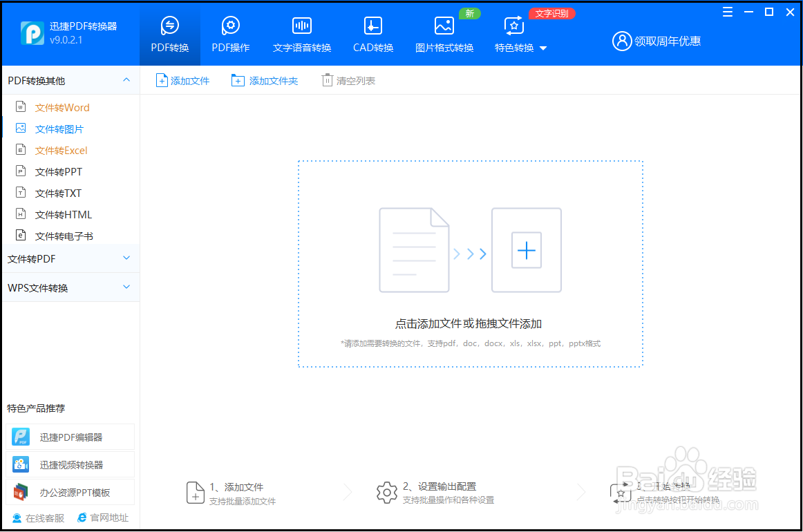Open the 迅捷PDF编辑器 recommended product

(x=70, y=437)
